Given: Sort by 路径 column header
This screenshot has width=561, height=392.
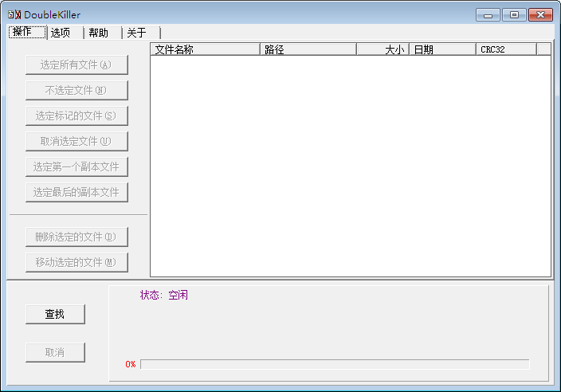Looking at the screenshot, I should coord(308,49).
